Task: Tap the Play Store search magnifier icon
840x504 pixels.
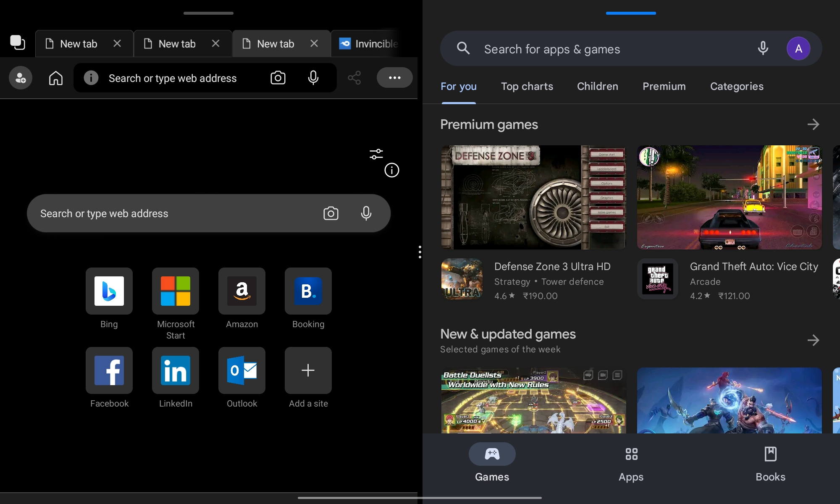Action: click(463, 48)
